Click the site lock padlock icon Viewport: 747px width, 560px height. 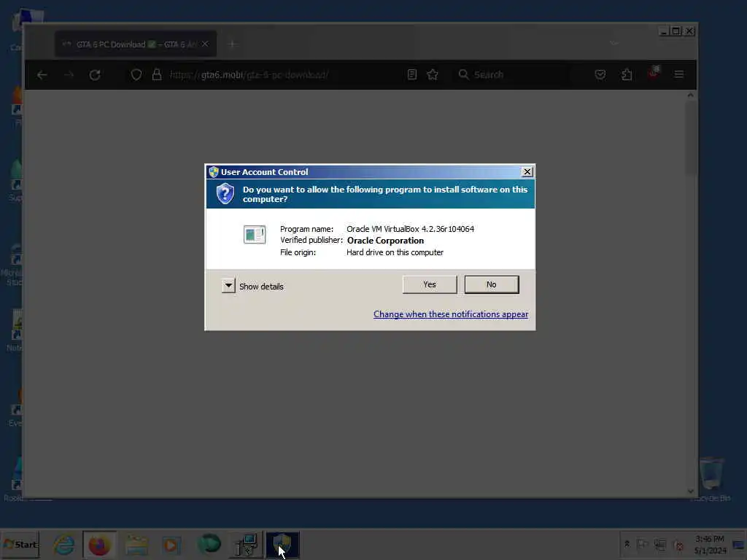157,75
